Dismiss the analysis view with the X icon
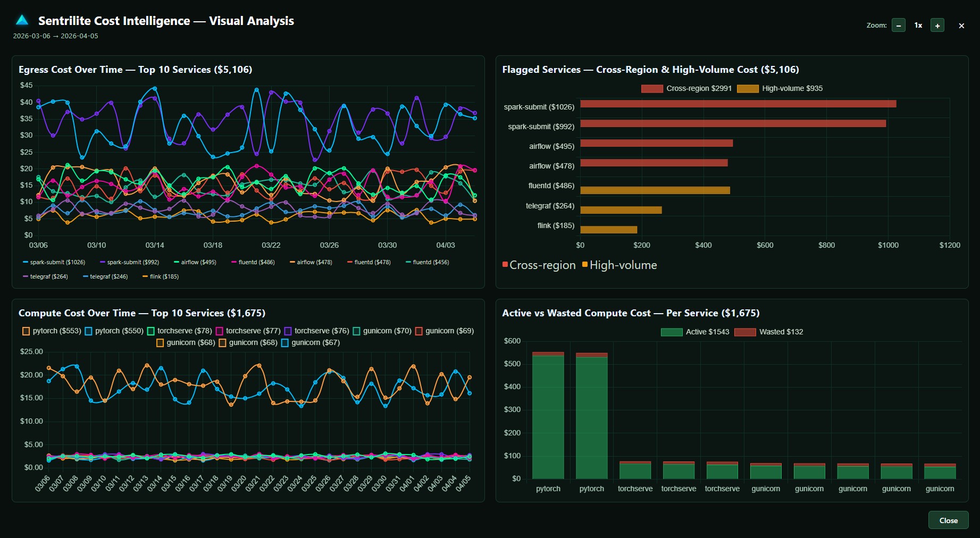 click(x=961, y=25)
